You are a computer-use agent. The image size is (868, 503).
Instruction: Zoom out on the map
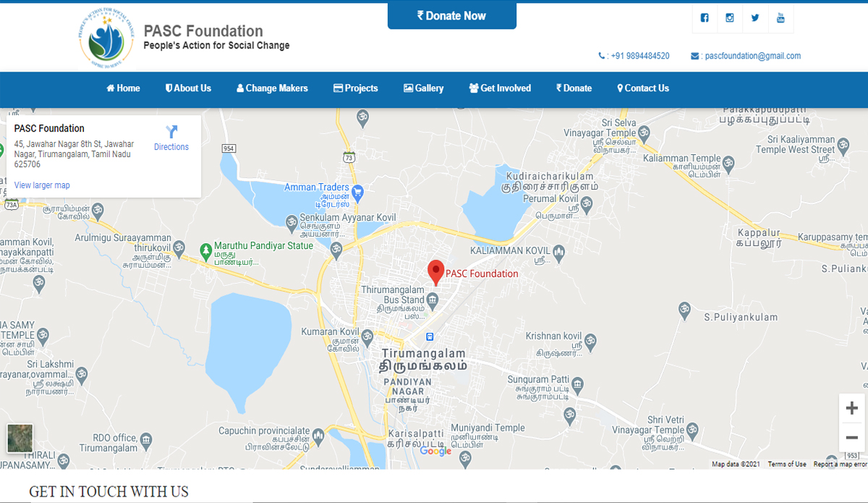pyautogui.click(x=851, y=437)
